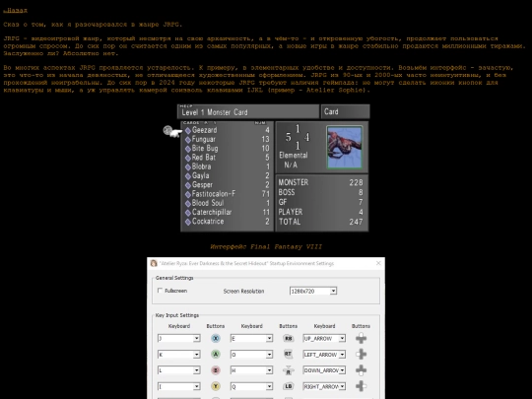Click the "General Settings" group label
This screenshot has height=399, width=532.
click(x=174, y=278)
